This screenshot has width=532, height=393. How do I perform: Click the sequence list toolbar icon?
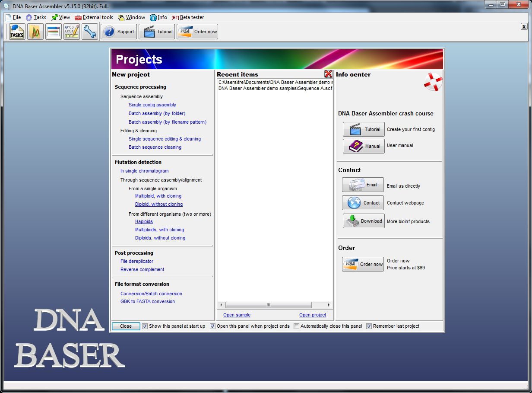(54, 32)
